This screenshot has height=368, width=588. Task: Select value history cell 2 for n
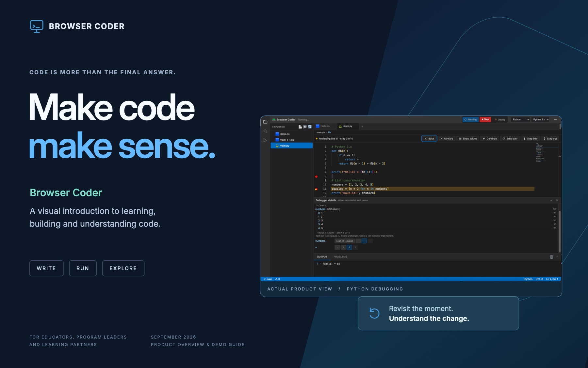349,248
